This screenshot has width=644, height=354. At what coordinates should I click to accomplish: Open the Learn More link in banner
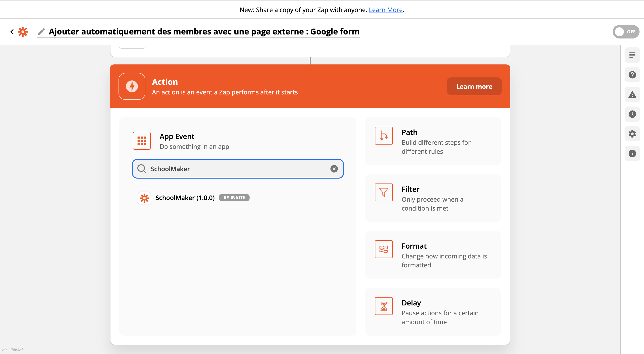(385, 10)
